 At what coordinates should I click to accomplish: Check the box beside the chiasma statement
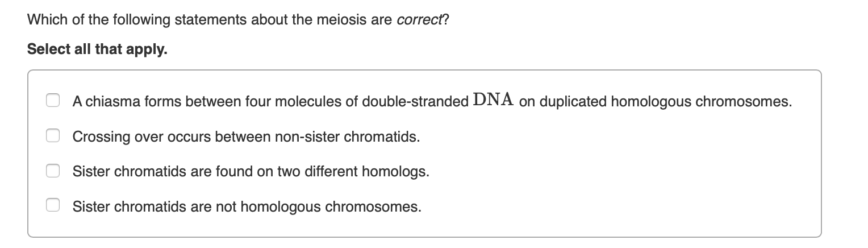tap(53, 101)
